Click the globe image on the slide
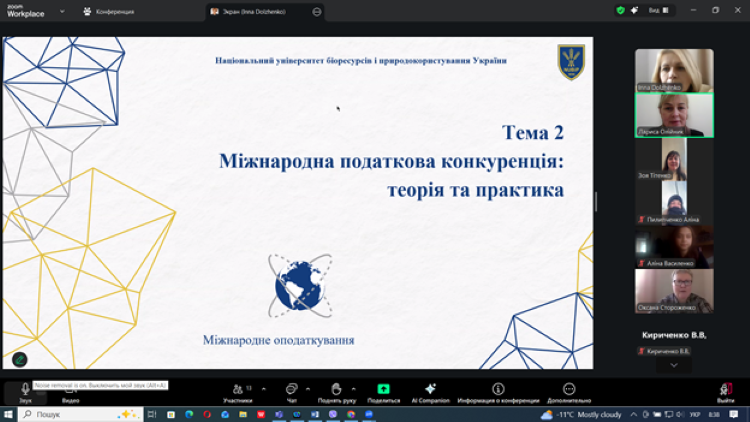Image resolution: width=750 pixels, height=422 pixels. point(300,286)
